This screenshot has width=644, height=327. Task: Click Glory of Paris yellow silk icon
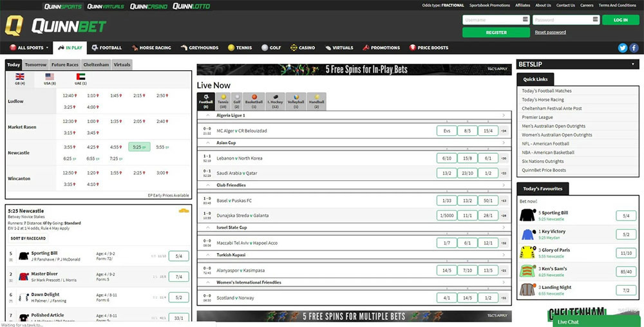point(527,253)
